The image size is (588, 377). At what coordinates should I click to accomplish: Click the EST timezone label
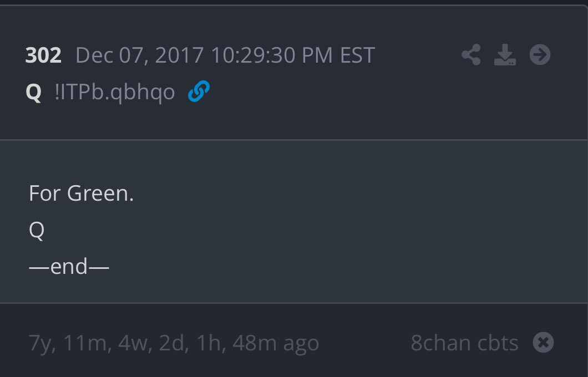click(x=357, y=55)
